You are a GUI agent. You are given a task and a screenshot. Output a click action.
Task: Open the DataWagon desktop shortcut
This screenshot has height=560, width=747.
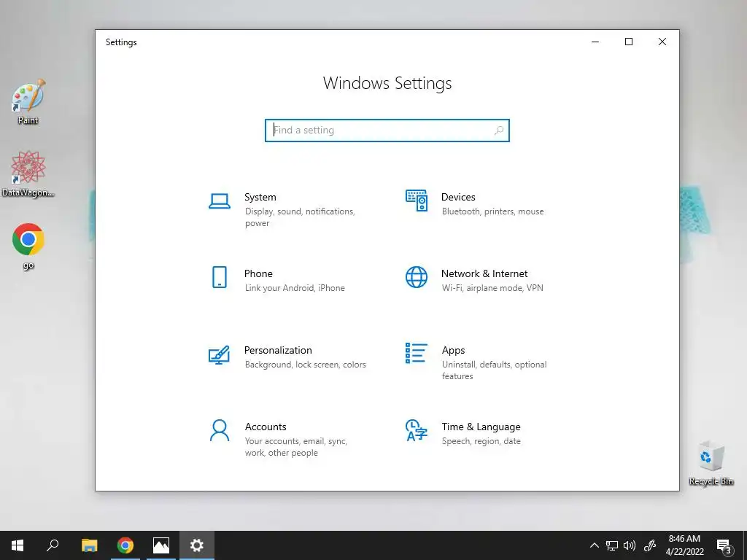click(x=28, y=174)
